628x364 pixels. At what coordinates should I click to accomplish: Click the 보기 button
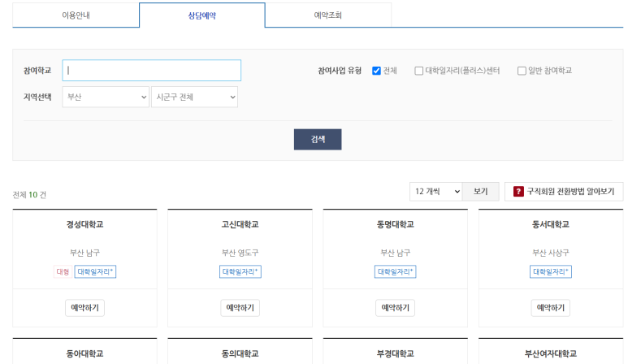click(x=481, y=192)
